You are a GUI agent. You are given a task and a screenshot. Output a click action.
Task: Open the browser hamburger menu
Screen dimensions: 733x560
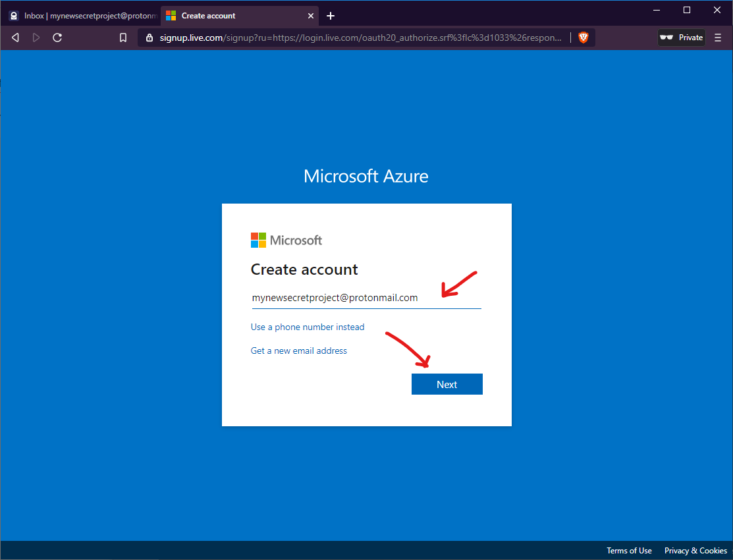point(718,38)
